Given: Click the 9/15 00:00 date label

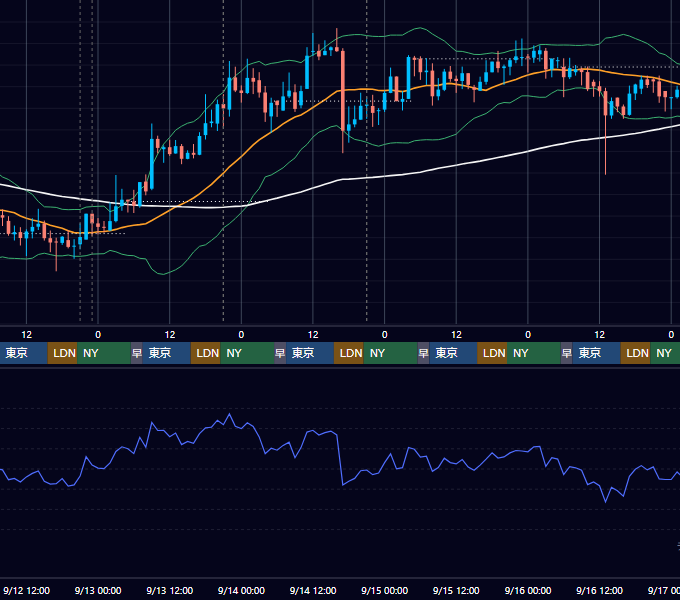Looking at the screenshot, I should pos(385,590).
